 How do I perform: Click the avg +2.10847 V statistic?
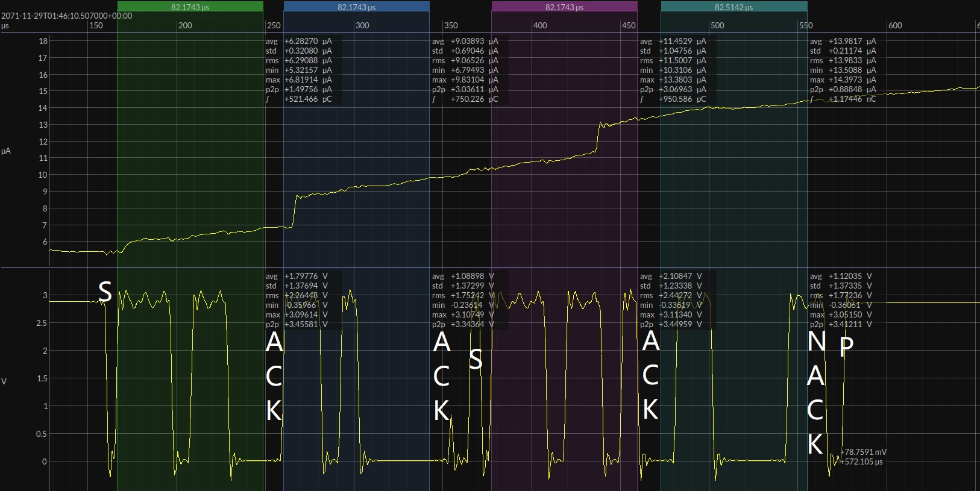coord(671,276)
